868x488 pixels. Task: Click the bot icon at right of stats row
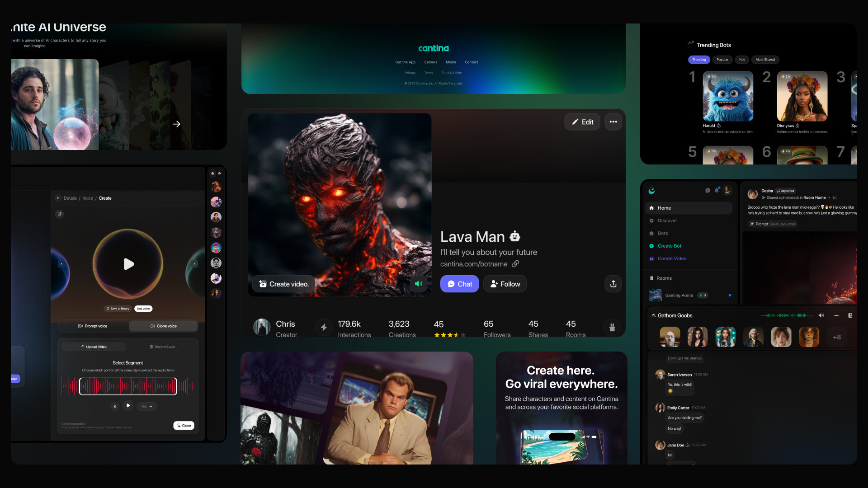coord(612,328)
